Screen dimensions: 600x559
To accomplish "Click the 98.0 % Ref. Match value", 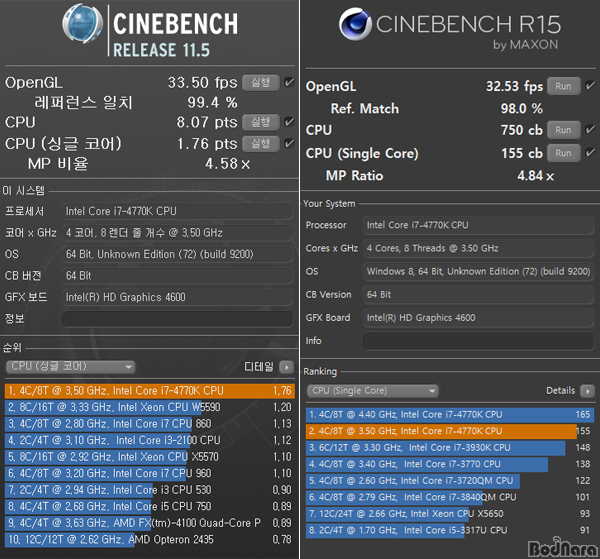I will pos(522,109).
